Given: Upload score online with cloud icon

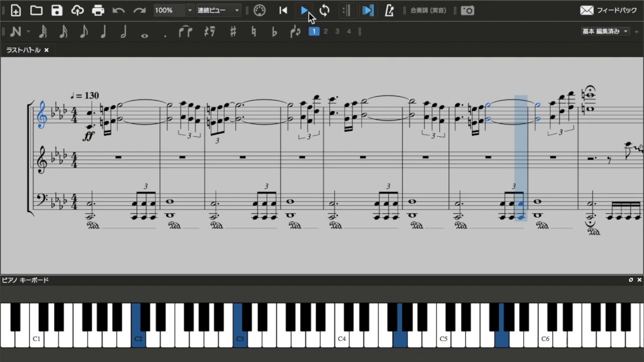Looking at the screenshot, I should [x=77, y=10].
